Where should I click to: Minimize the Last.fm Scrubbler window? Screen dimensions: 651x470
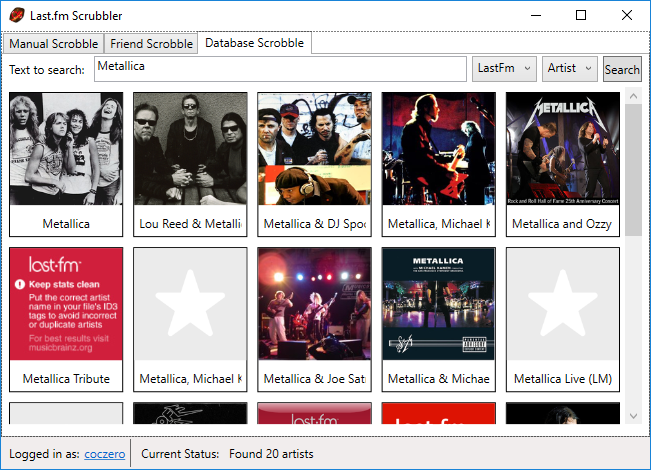point(536,15)
